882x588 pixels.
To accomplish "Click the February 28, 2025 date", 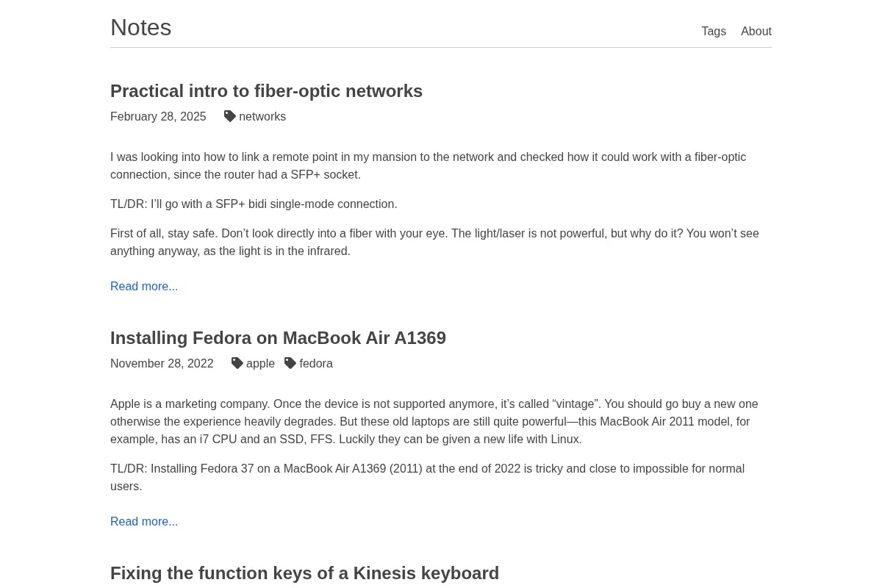I will 158,116.
